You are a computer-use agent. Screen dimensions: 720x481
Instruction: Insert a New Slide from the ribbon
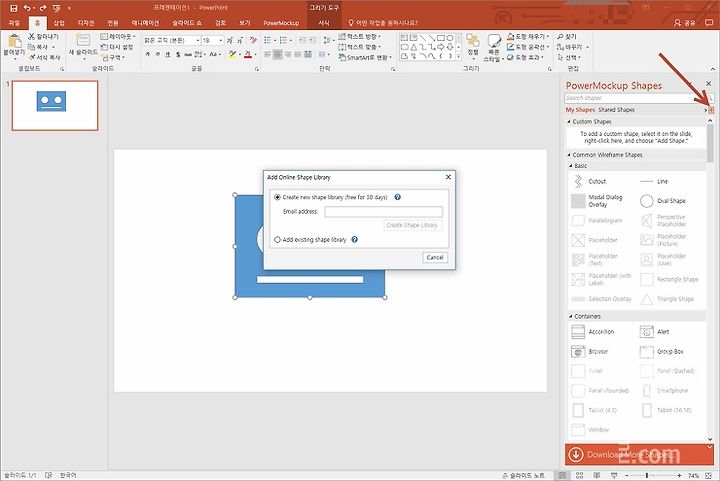(83, 45)
